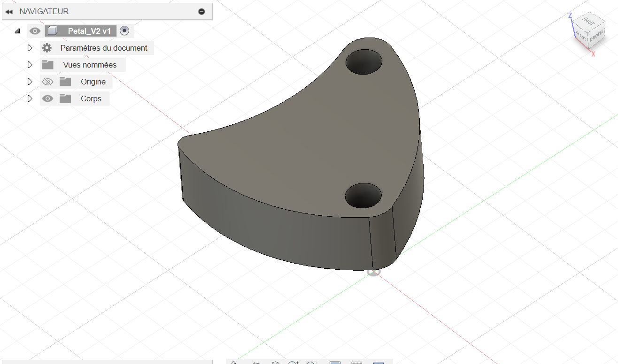Expand the Corps node
The image size is (618, 364).
[x=30, y=99]
